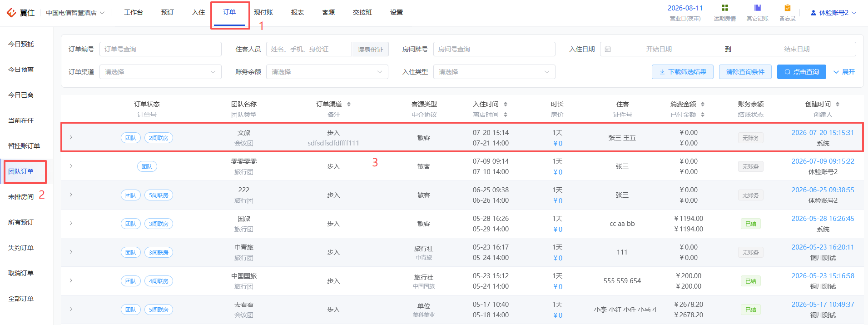
Task: Expand the 文旅 order row
Action: point(71,137)
